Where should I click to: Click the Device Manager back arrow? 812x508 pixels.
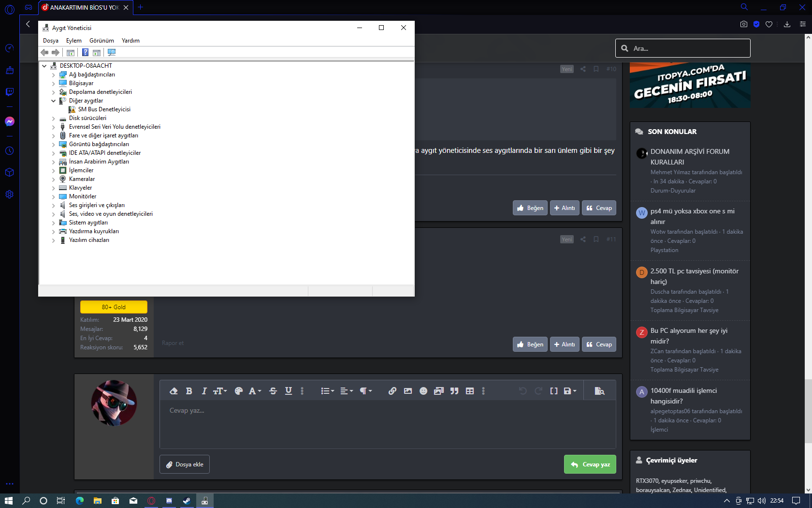(44, 52)
